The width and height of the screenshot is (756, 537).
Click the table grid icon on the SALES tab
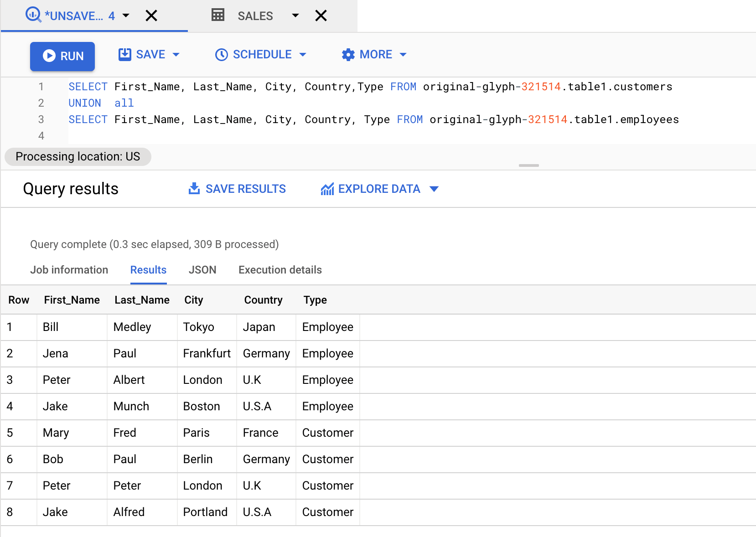218,15
